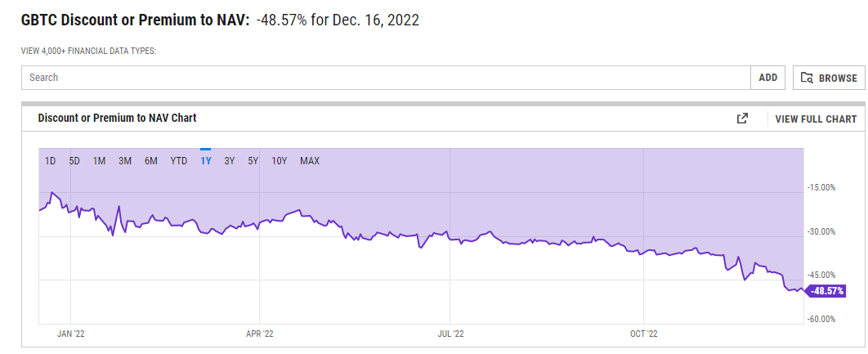Show year-to-date with YTD
This screenshot has height=354, width=868.
(179, 161)
